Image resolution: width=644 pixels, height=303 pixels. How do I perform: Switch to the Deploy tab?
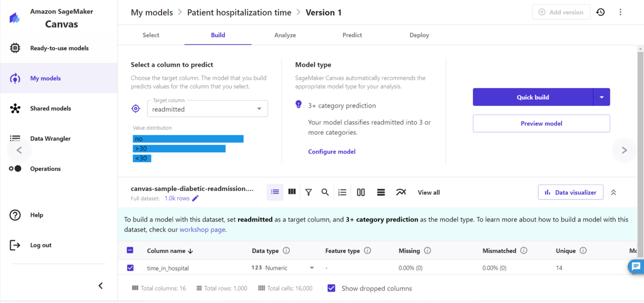coord(419,35)
